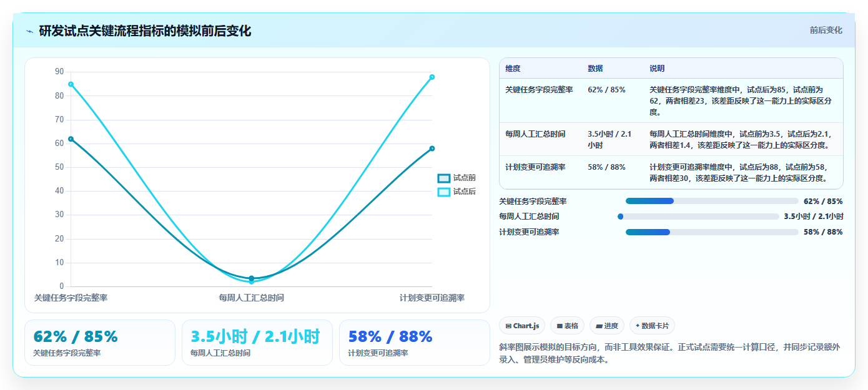Click the 计划变更可追溯率 progress bar
The height and width of the screenshot is (390, 868).
(x=712, y=232)
